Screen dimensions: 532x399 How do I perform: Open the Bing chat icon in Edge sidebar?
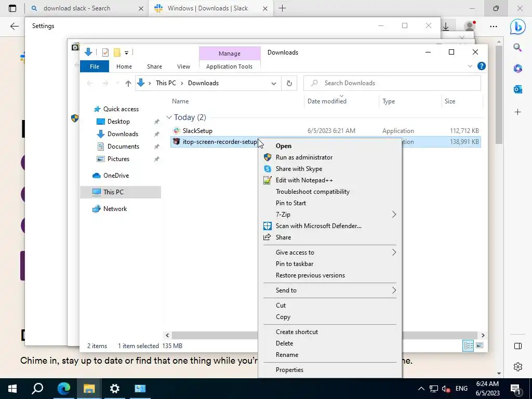(x=518, y=26)
